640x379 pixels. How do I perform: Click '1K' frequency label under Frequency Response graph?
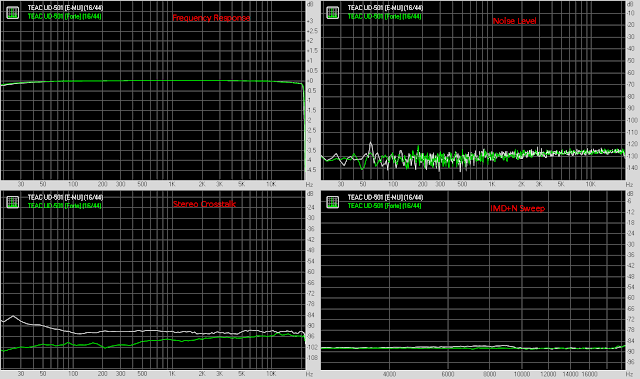pyautogui.click(x=172, y=184)
